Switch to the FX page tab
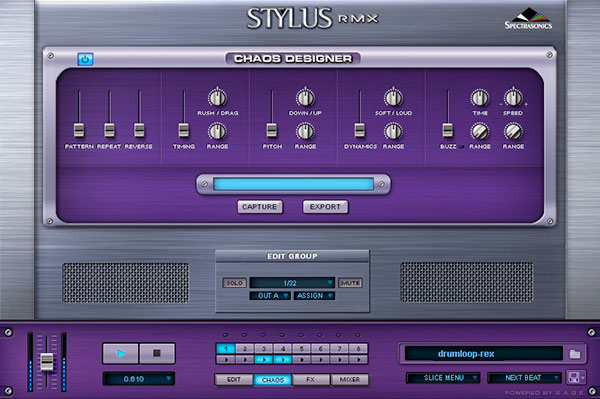Viewport: 600px width, 399px height. point(310,379)
